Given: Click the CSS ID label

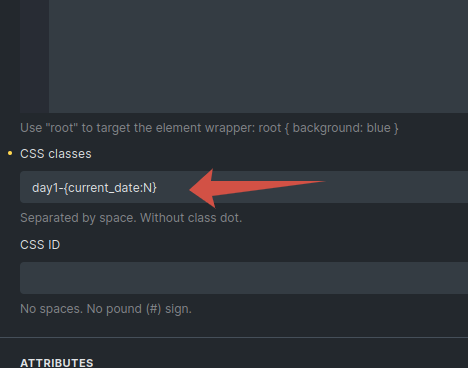Looking at the screenshot, I should point(40,245).
